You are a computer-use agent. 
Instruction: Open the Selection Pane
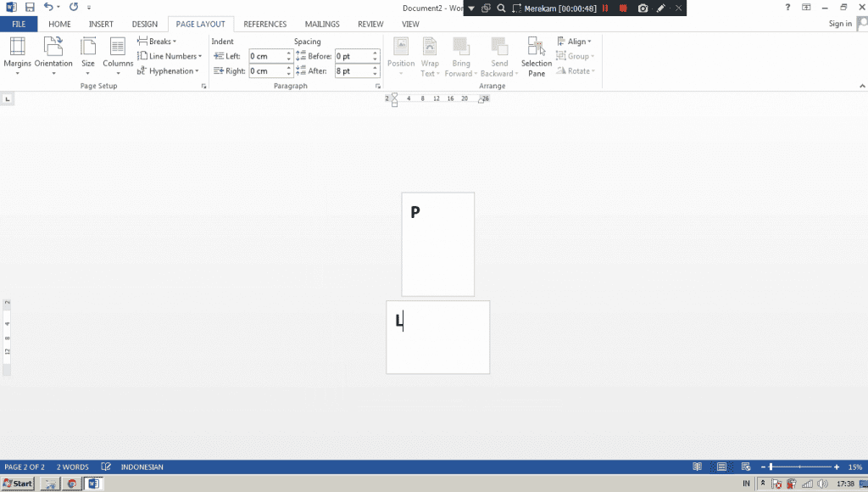click(536, 57)
